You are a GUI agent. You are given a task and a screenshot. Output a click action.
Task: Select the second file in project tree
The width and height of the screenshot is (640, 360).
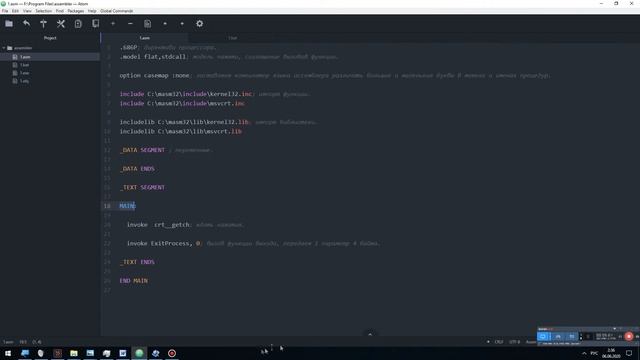click(24, 65)
